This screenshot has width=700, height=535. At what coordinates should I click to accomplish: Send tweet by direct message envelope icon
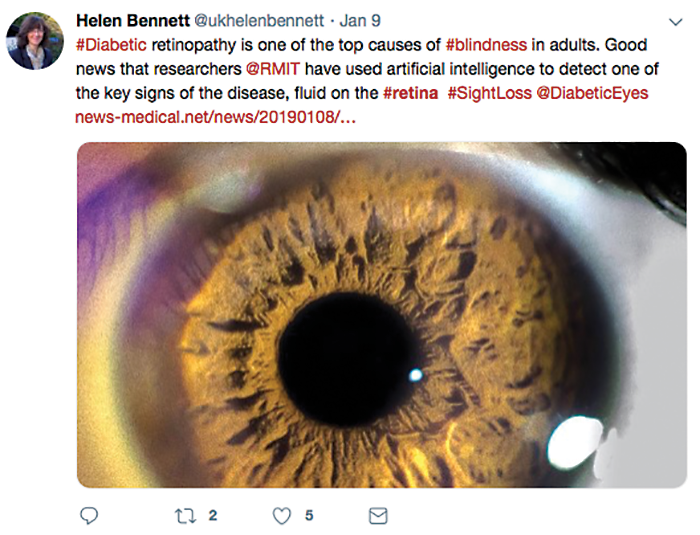[378, 516]
